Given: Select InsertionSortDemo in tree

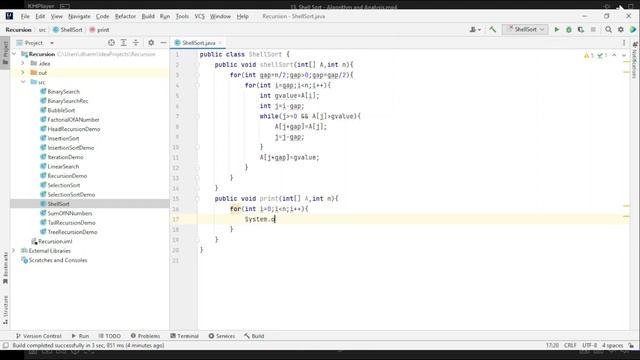Looking at the screenshot, I should pos(71,148).
